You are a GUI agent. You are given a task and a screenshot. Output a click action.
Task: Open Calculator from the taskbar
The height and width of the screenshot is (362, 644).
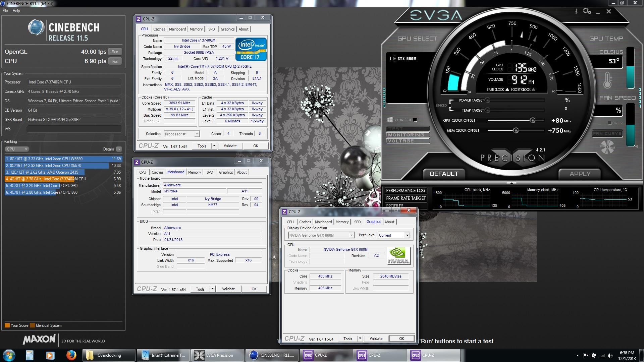30,355
